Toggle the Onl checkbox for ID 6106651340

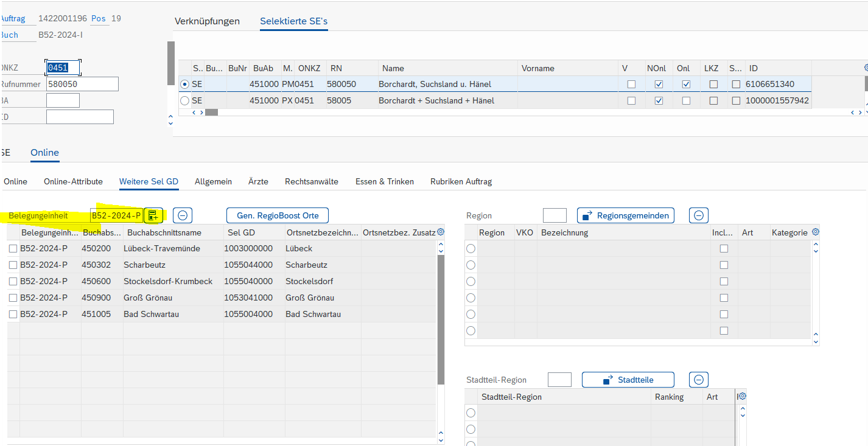[x=686, y=84]
